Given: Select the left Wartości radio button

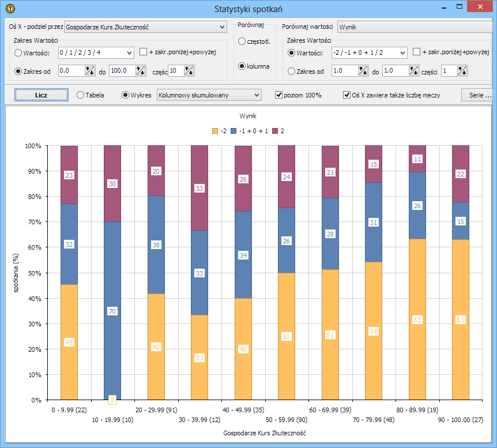Looking at the screenshot, I should [18, 53].
